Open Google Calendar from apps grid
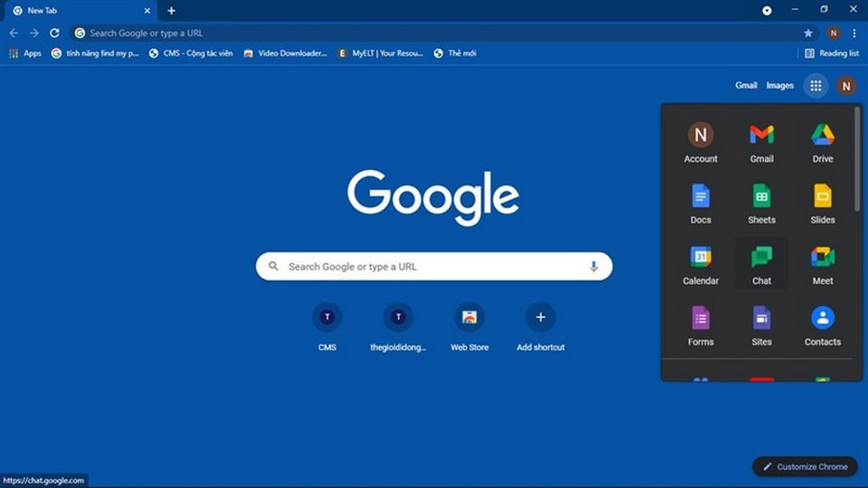868x488 pixels. point(701,265)
